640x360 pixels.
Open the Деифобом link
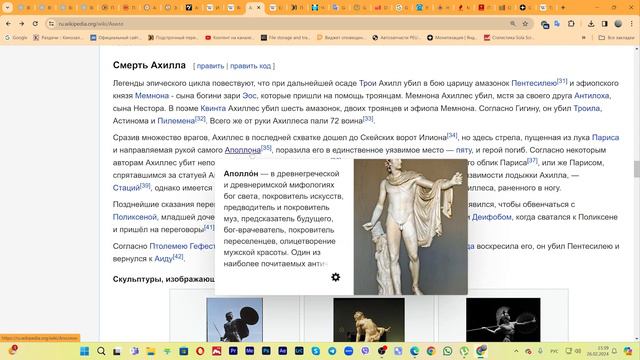[x=491, y=217]
